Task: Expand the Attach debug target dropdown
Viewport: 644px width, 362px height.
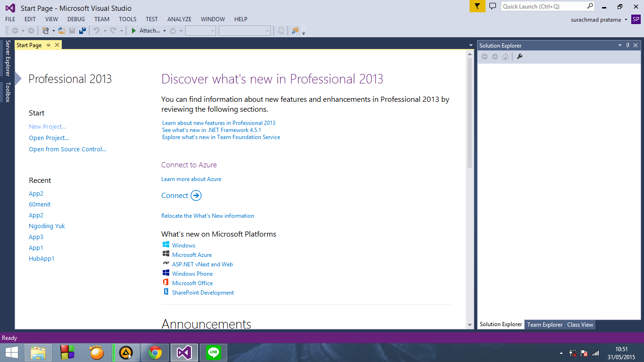Action: [x=165, y=31]
